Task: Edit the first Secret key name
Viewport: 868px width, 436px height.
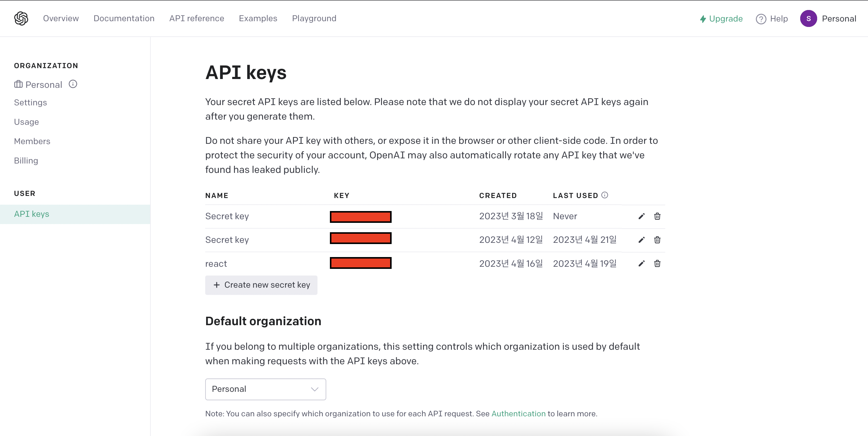Action: (641, 216)
